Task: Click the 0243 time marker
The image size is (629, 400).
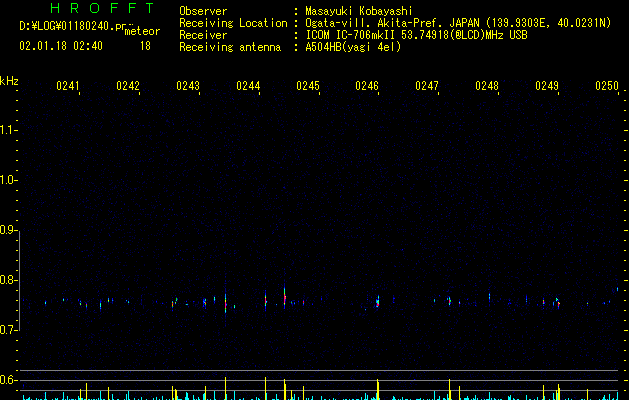Action: [x=188, y=86]
